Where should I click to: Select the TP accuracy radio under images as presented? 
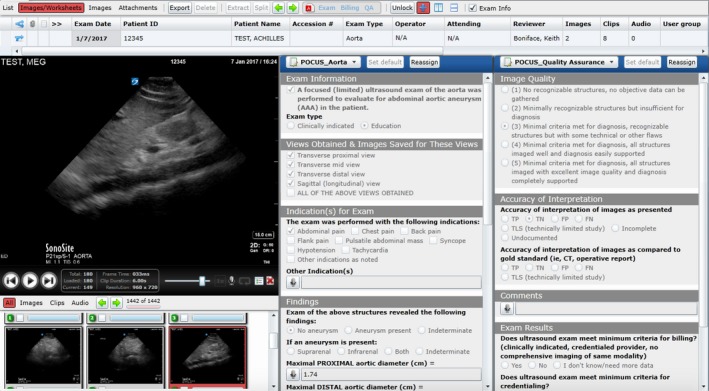point(505,219)
